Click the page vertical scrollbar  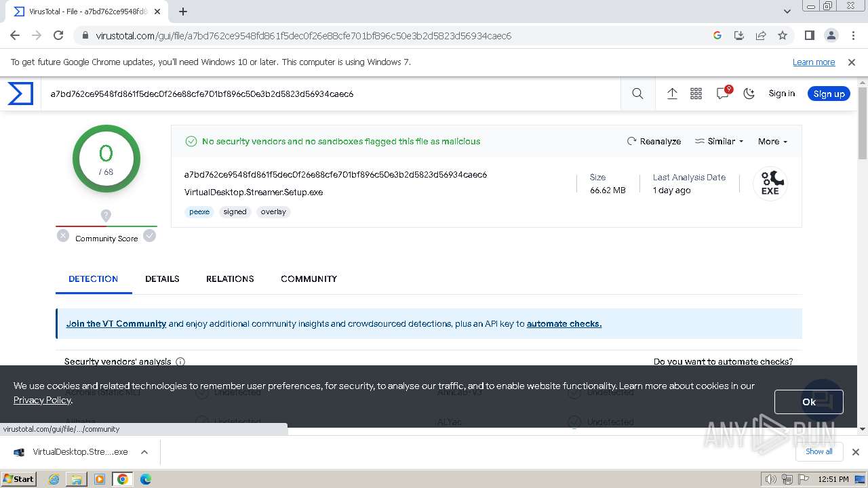coord(863,124)
